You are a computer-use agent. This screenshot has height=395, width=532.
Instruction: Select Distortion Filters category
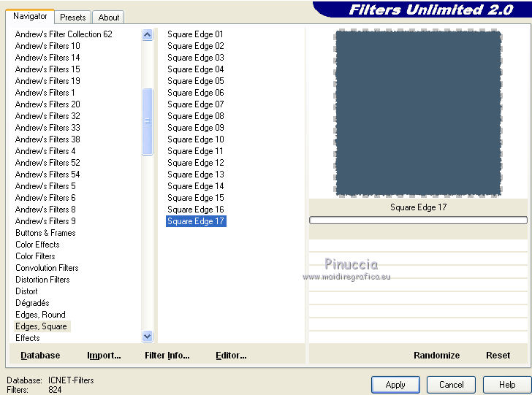pyautogui.click(x=42, y=280)
